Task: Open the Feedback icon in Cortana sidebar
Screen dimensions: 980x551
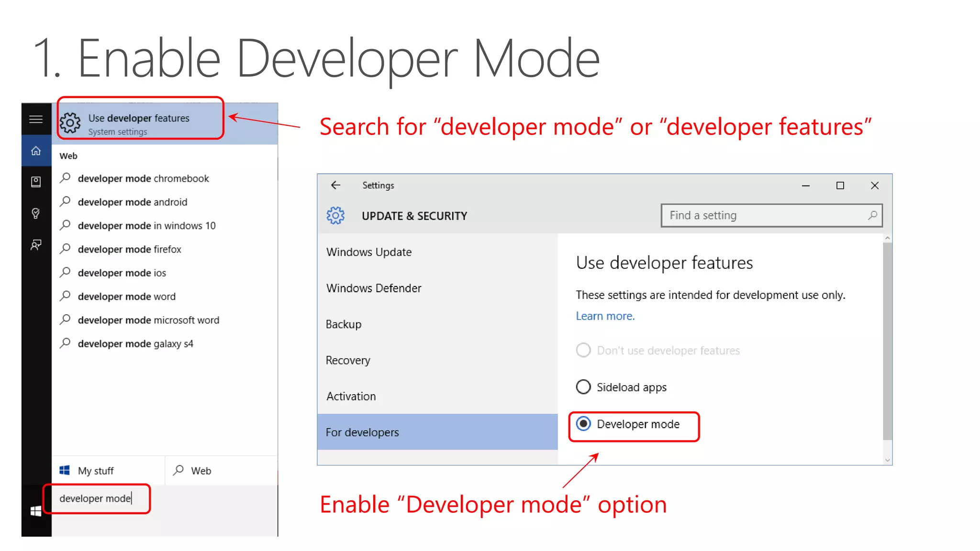Action: [x=36, y=245]
